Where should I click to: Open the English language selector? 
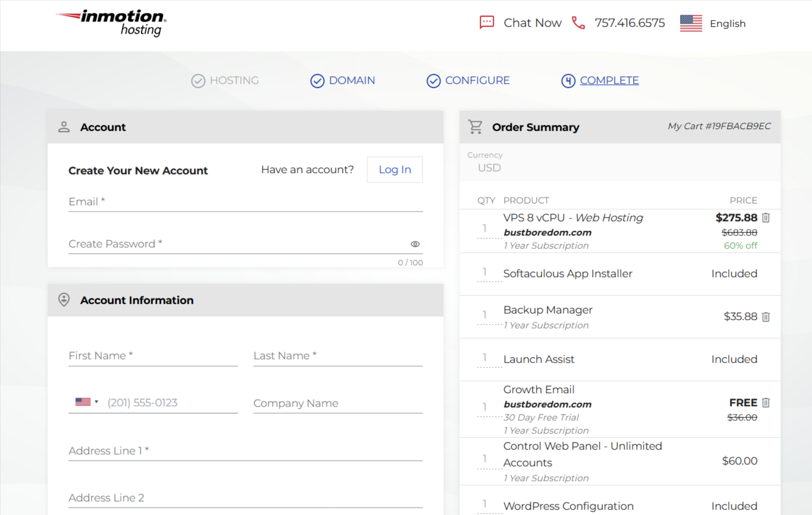pyautogui.click(x=728, y=24)
